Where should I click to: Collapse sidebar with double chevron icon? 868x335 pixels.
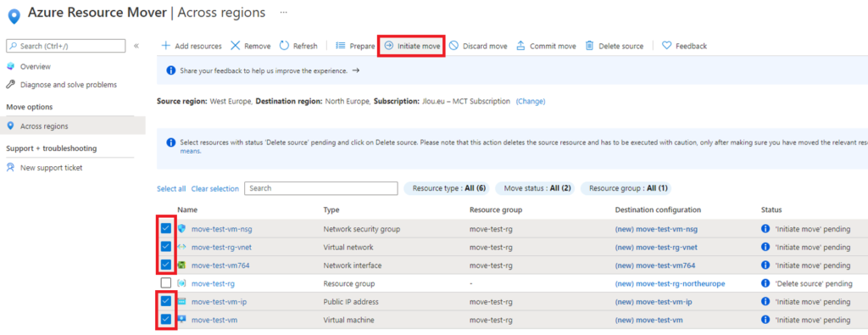point(136,46)
